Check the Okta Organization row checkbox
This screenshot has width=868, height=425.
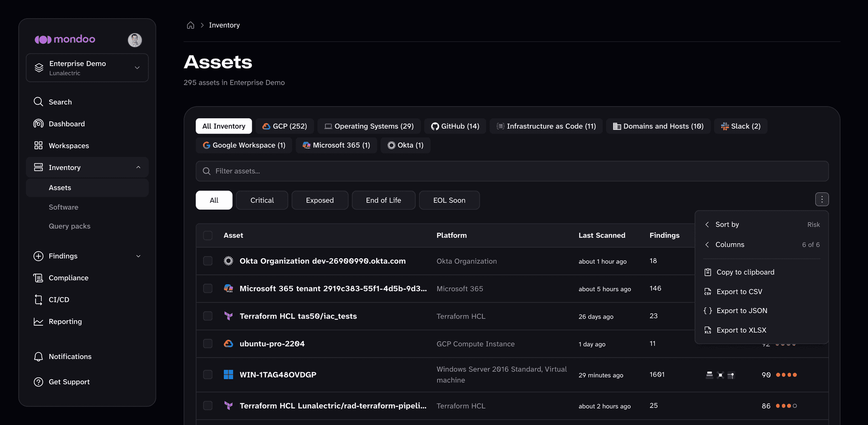[x=208, y=261]
